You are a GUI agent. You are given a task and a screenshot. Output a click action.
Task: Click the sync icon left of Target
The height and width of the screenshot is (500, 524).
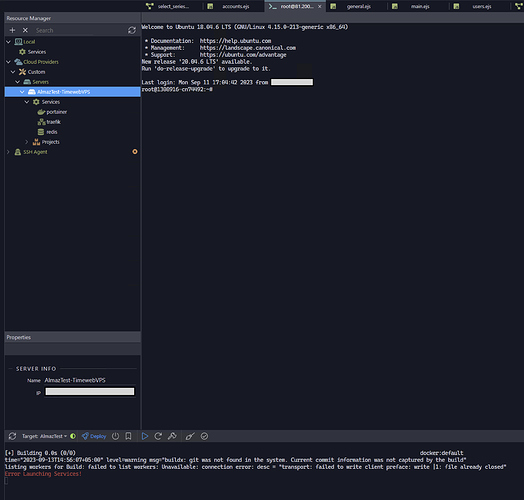coord(12,436)
